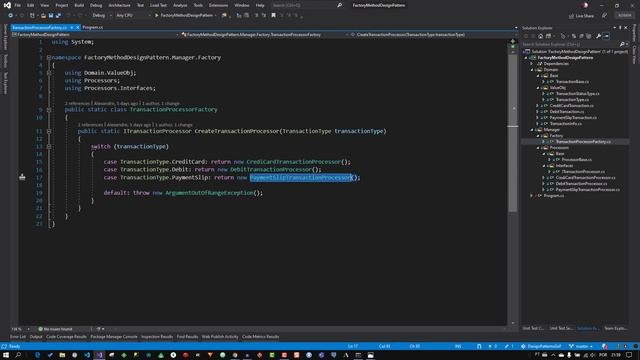Click the Solution Explorer home icon
The image size is (640, 360).
540,36
